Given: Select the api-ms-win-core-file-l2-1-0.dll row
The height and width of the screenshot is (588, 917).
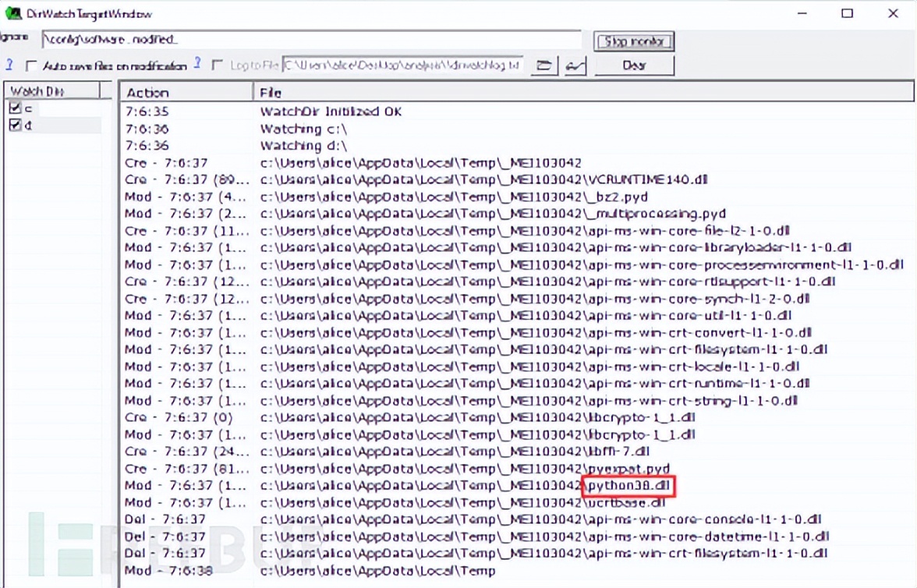Looking at the screenshot, I should (x=518, y=231).
